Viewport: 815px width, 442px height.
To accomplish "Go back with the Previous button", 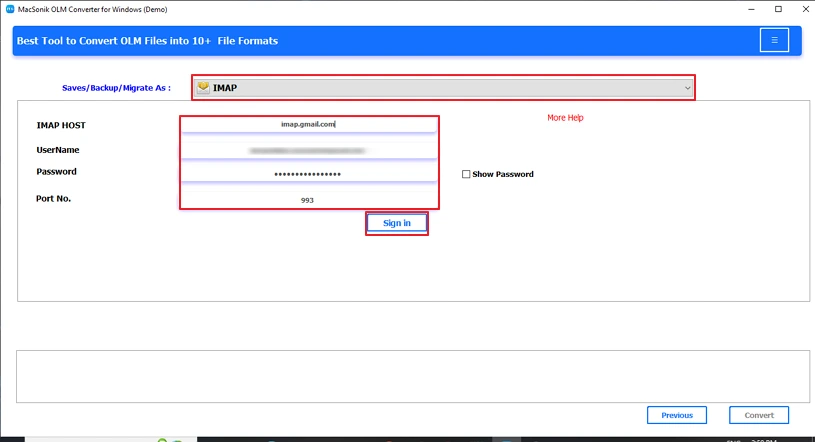I will click(x=676, y=415).
